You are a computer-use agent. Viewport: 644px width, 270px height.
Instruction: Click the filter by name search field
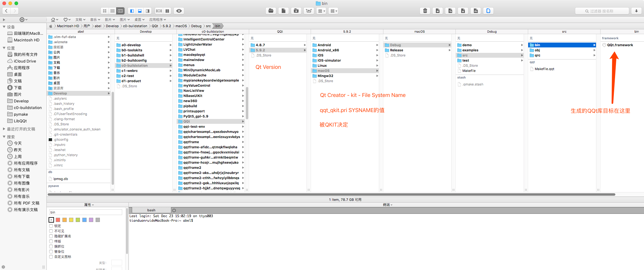[602, 11]
